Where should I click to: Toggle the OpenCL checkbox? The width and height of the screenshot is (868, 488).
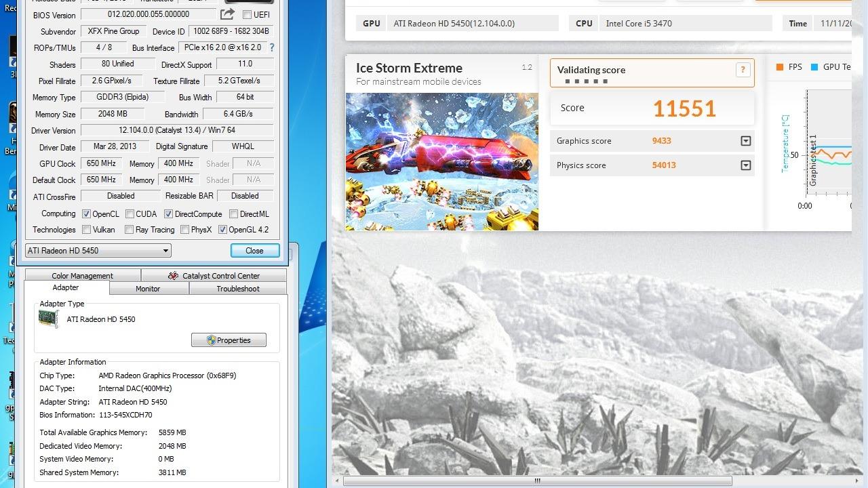pos(86,214)
